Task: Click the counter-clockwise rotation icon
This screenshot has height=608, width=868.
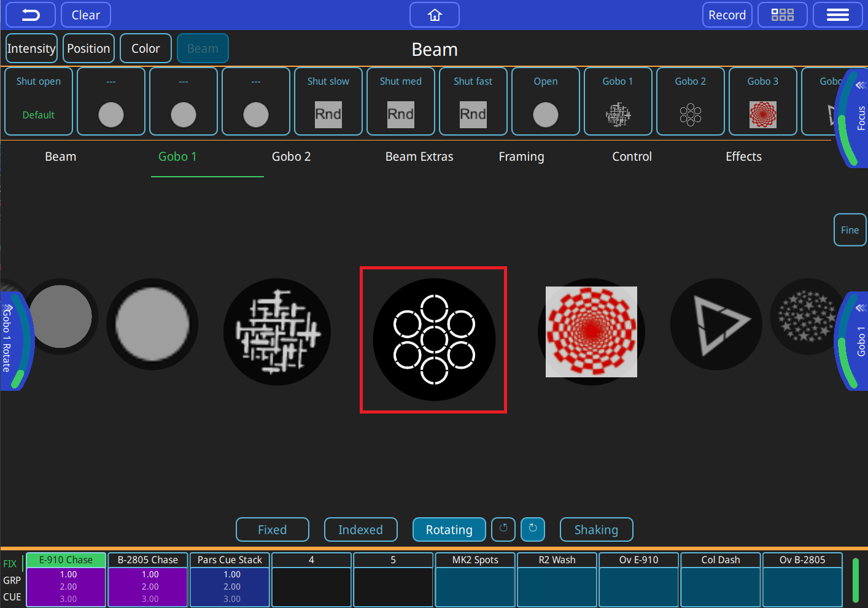Action: [503, 529]
